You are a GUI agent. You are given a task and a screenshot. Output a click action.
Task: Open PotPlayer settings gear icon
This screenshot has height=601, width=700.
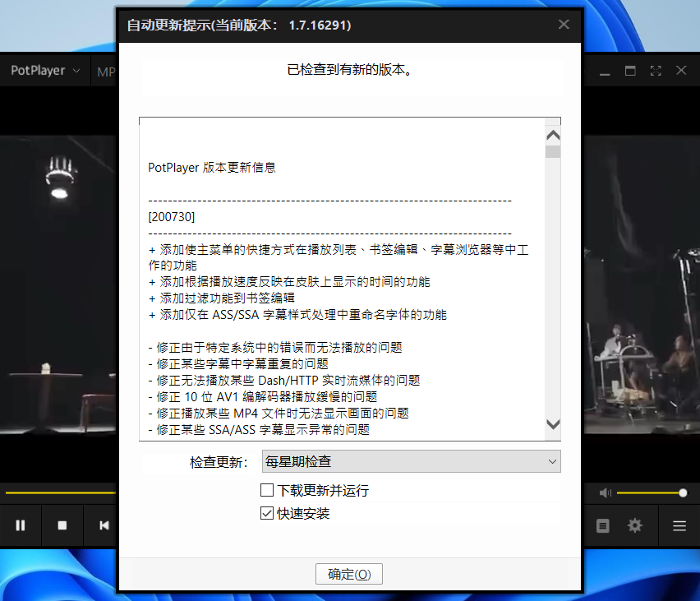[x=635, y=525]
